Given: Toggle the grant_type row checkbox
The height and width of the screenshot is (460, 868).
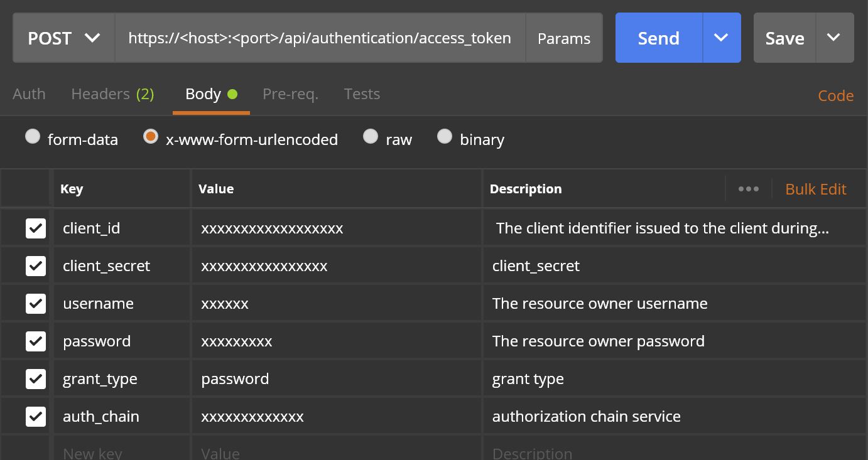Looking at the screenshot, I should (36, 378).
